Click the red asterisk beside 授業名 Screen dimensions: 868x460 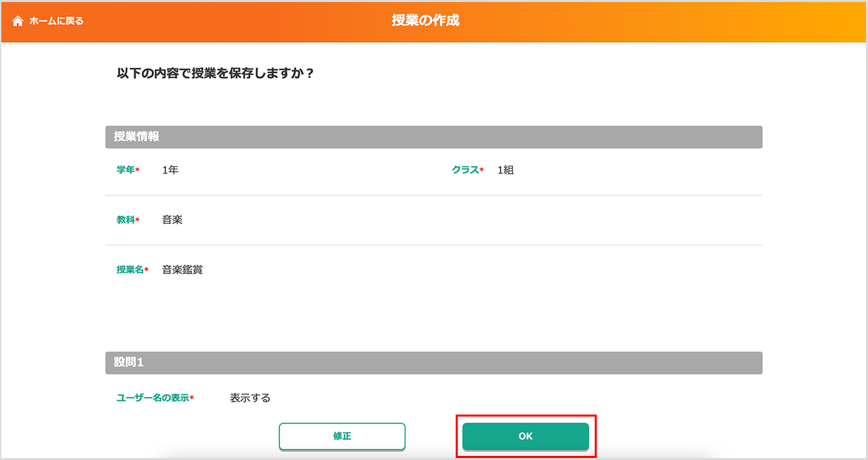(146, 270)
